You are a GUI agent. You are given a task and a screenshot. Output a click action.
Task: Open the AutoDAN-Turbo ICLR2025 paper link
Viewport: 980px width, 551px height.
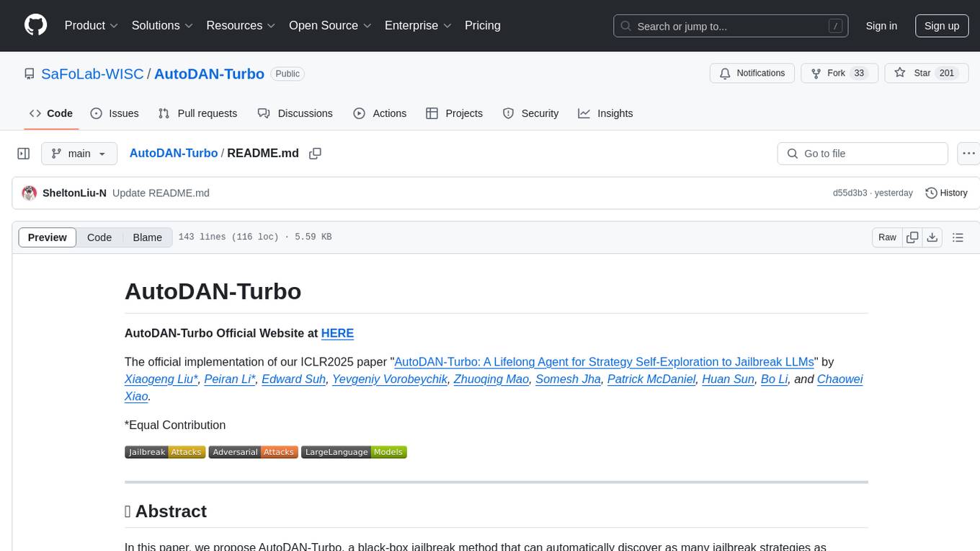(604, 362)
